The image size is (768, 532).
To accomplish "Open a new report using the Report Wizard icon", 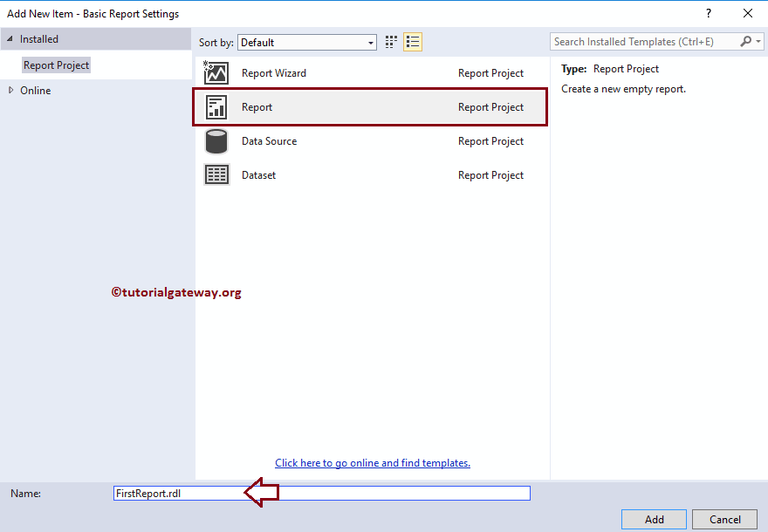I will coord(216,72).
